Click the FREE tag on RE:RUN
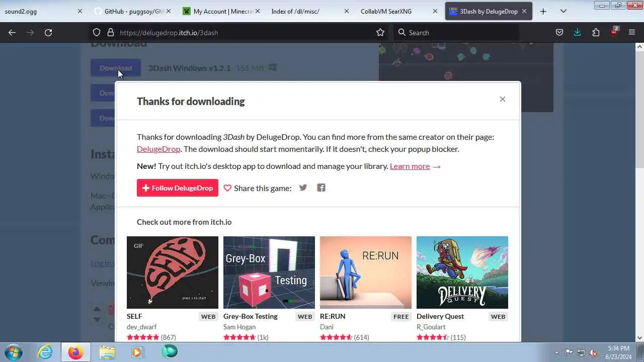The image size is (644, 362). (401, 317)
